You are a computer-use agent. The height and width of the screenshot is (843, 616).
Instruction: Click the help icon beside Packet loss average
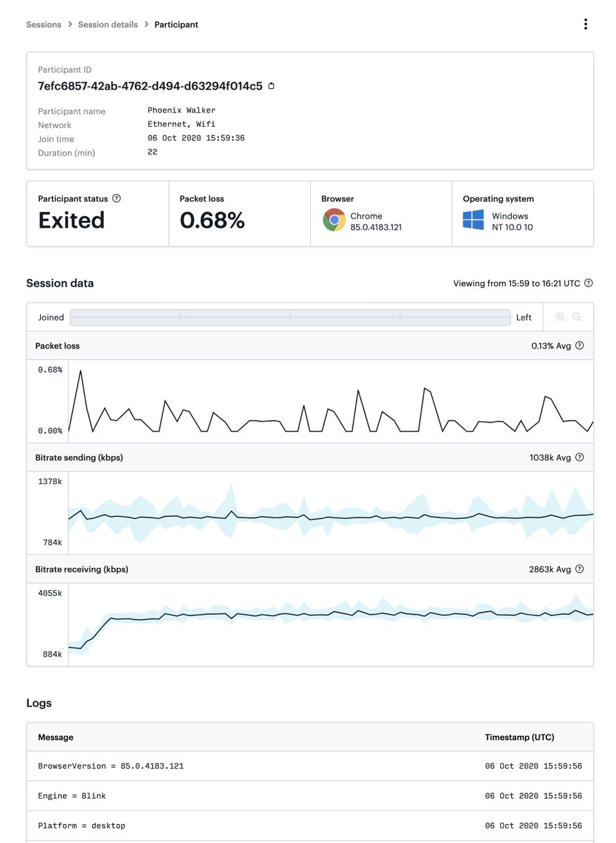pos(579,345)
